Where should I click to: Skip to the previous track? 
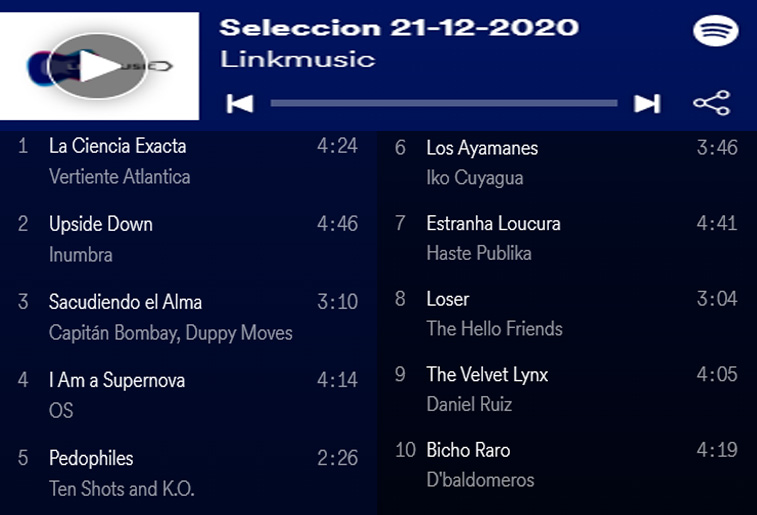(240, 103)
